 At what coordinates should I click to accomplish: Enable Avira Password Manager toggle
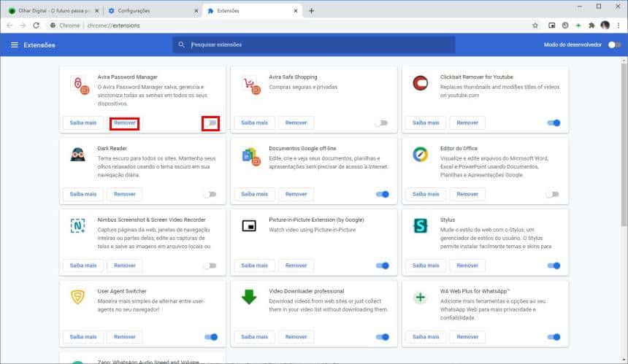210,123
